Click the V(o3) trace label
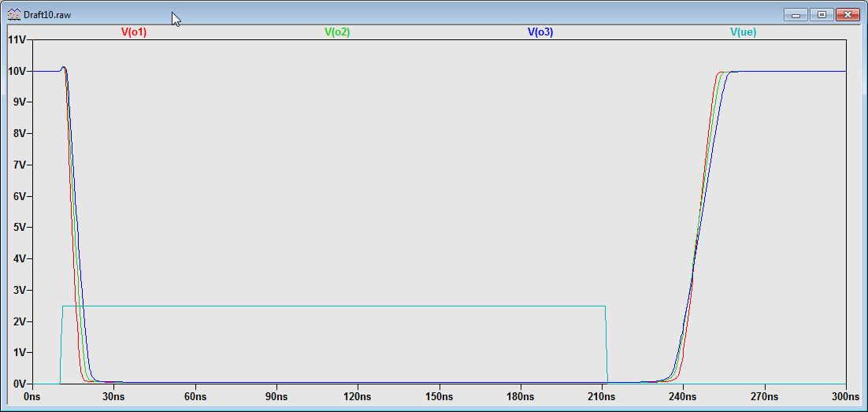 (540, 32)
